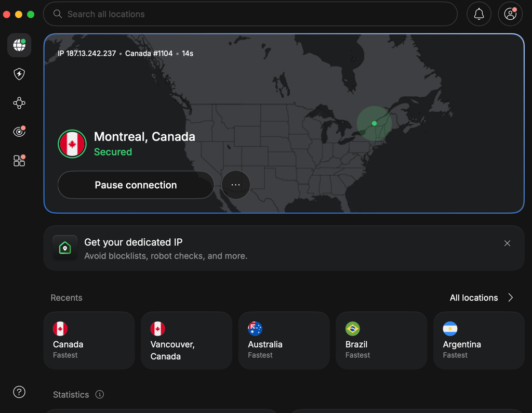The image size is (532, 413).
Task: Open Get your dedicated IP offer
Action: (284, 248)
